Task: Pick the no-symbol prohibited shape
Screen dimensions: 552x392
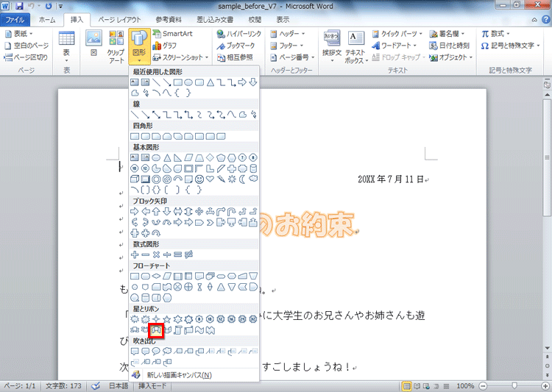Action: coord(167,179)
